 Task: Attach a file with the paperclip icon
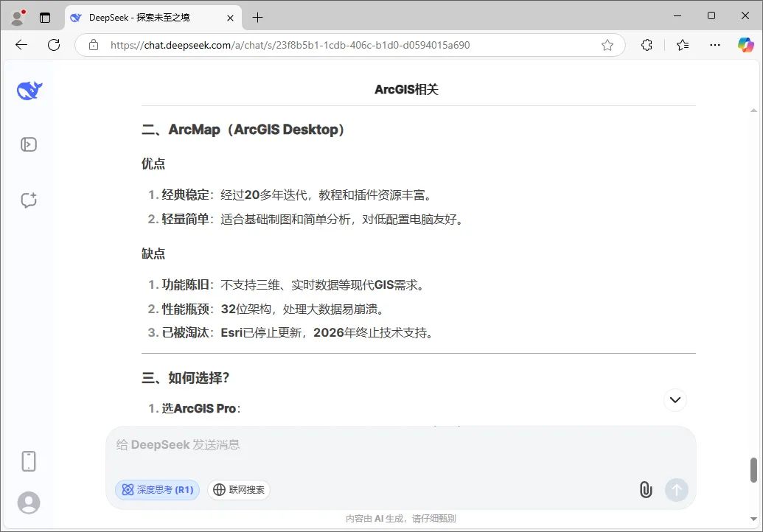coord(646,490)
